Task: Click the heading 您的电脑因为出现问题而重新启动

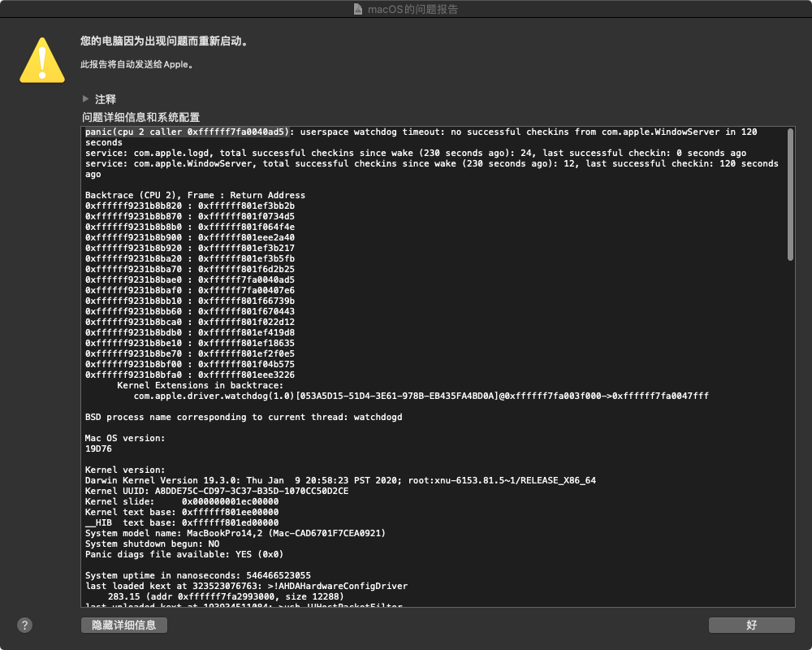Action: [164, 41]
